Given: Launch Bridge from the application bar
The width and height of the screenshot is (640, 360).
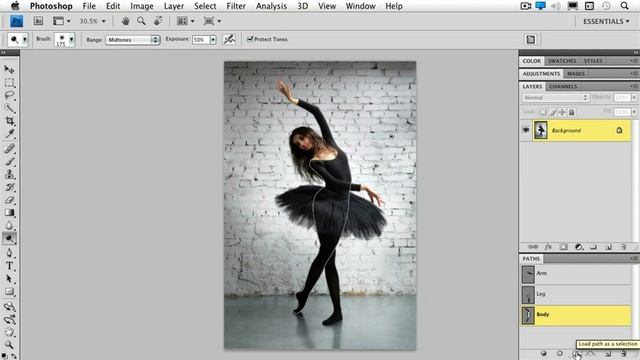Looking at the screenshot, I should coord(38,21).
